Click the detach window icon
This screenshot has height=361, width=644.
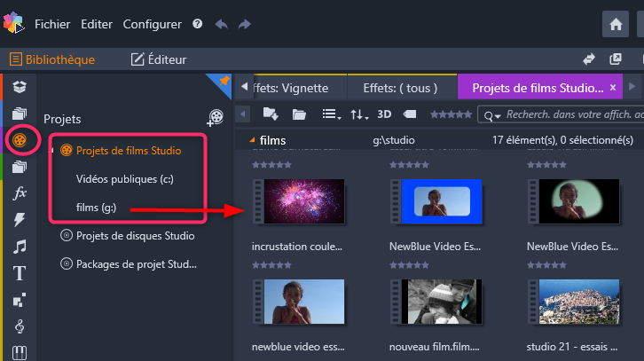click(x=616, y=59)
